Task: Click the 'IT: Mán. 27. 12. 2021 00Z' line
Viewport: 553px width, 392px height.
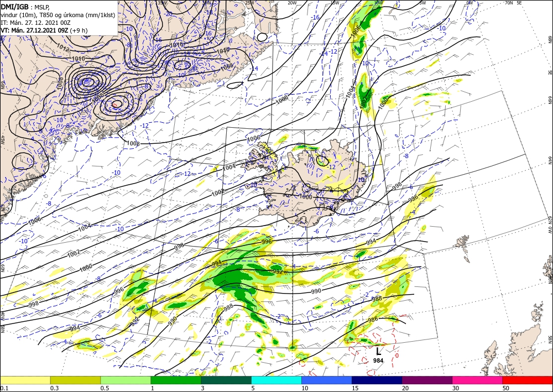Action: pyautogui.click(x=35, y=23)
